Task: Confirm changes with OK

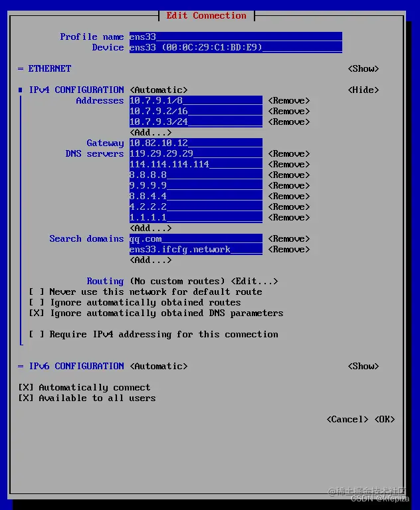Action: pos(385,419)
